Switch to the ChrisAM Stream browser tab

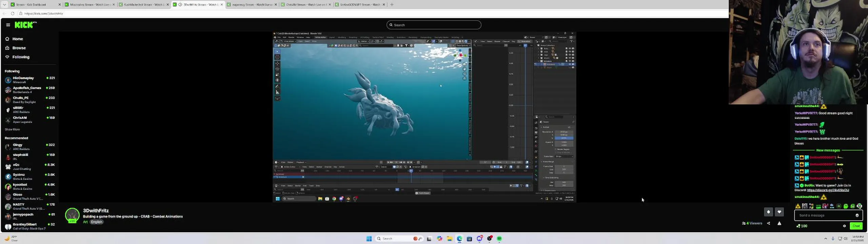coord(306,4)
